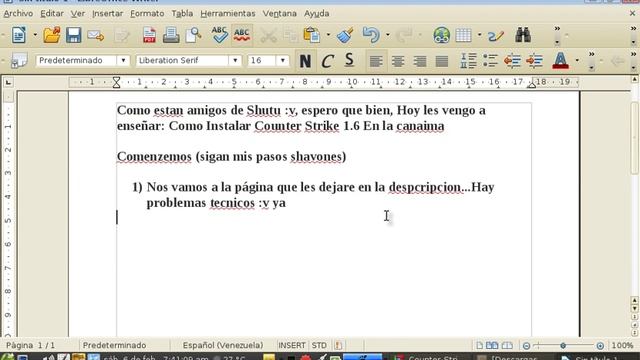Open the Ver menu
Image resolution: width=640 pixels, height=360 pixels.
click(x=78, y=13)
